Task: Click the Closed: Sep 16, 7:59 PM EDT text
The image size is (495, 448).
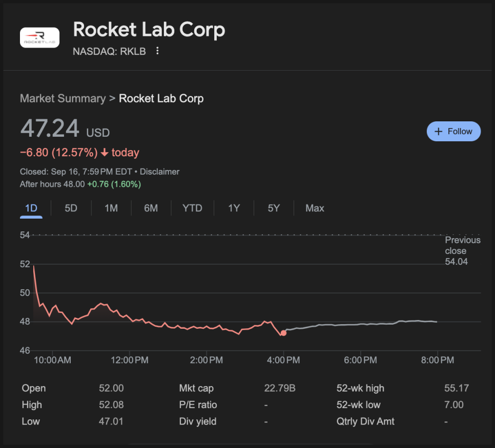Action: pyautogui.click(x=76, y=172)
